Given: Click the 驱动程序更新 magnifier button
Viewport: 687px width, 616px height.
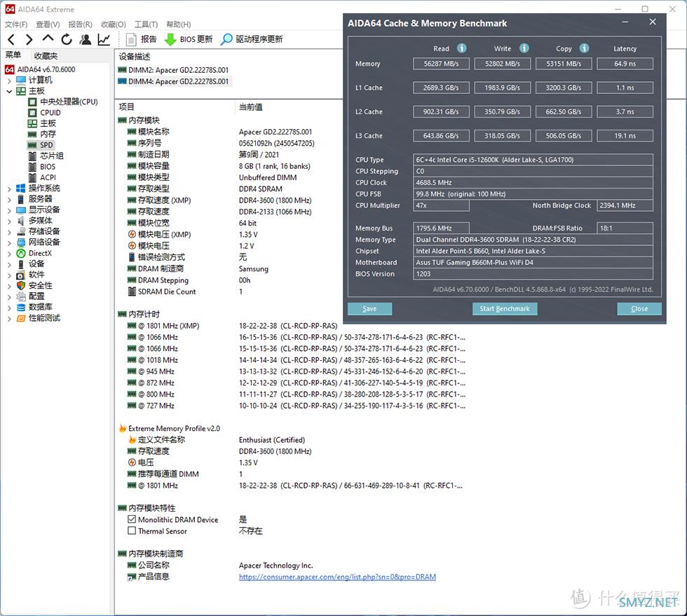Looking at the screenshot, I should 252,39.
